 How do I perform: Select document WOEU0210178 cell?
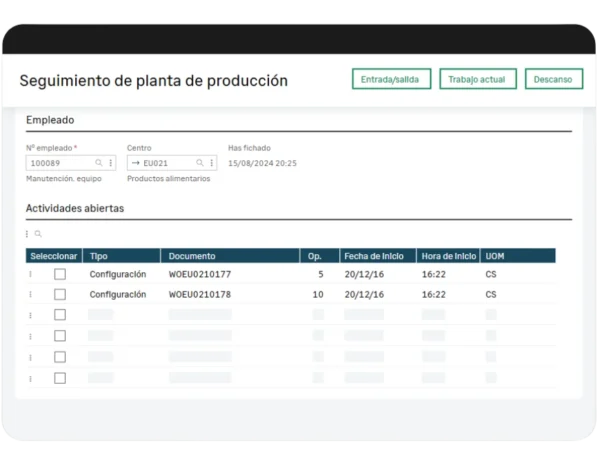pyautogui.click(x=200, y=295)
